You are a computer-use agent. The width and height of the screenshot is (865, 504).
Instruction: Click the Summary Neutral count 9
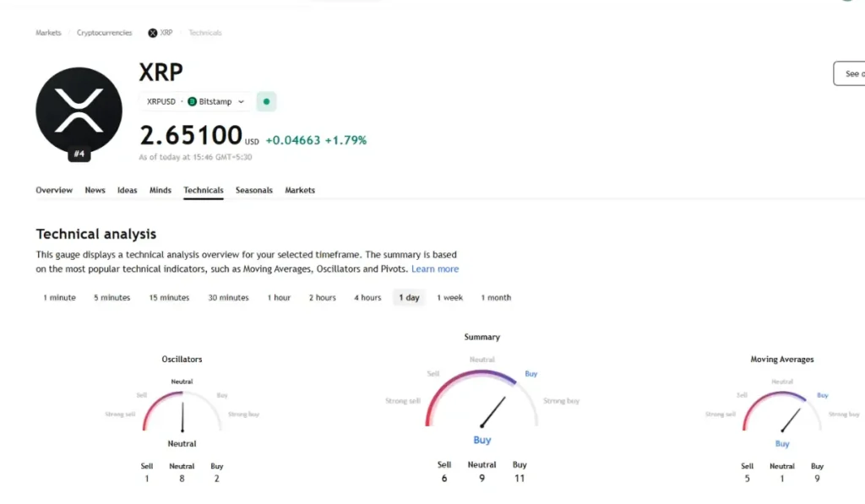(x=482, y=479)
